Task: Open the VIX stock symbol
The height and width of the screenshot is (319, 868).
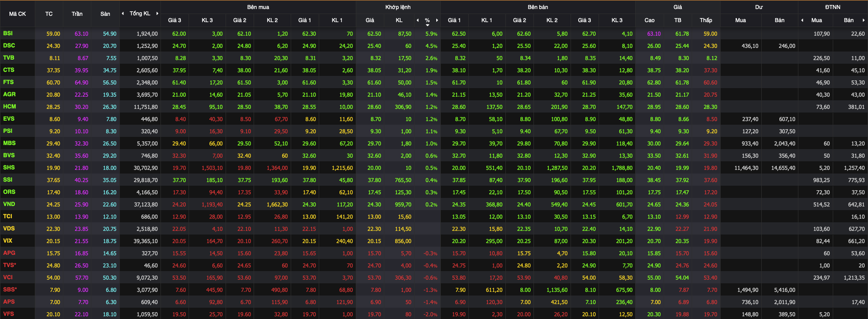Action: (x=8, y=241)
